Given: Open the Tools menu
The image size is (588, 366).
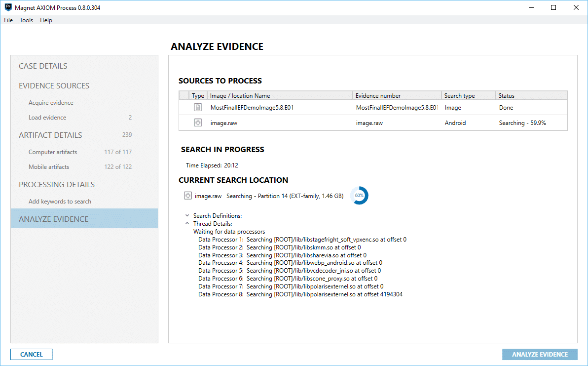Looking at the screenshot, I should click(x=26, y=20).
